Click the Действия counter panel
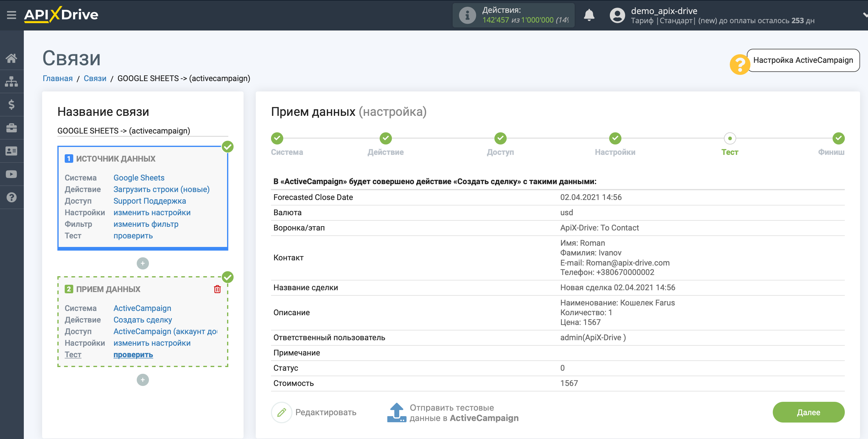The width and height of the screenshot is (868, 439). (513, 15)
